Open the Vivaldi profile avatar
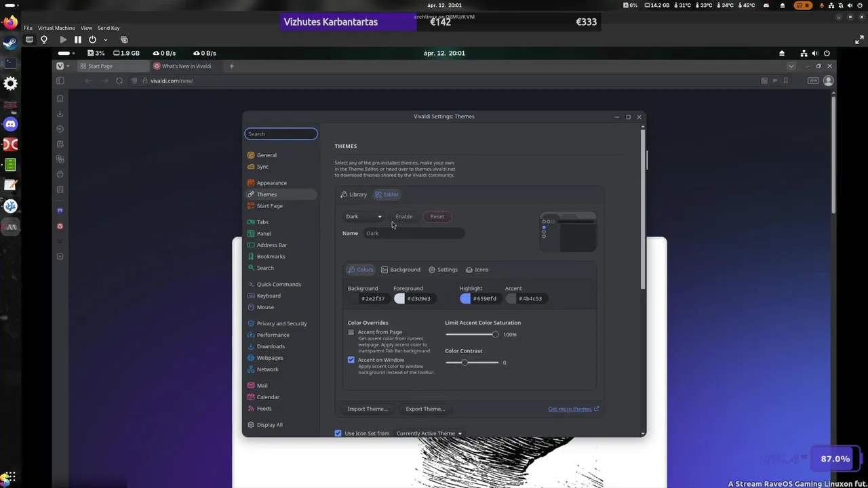The image size is (868, 488). [x=828, y=81]
